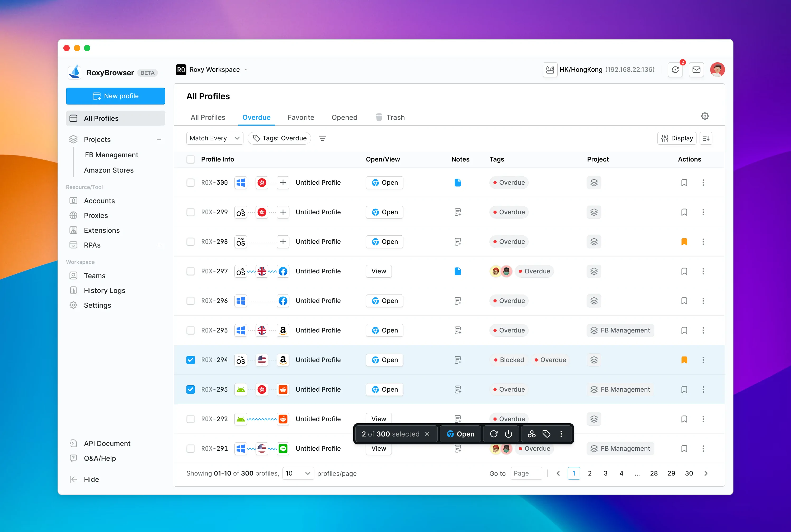Image resolution: width=791 pixels, height=532 pixels.
Task: Click the table settings gear icon
Action: 705,116
